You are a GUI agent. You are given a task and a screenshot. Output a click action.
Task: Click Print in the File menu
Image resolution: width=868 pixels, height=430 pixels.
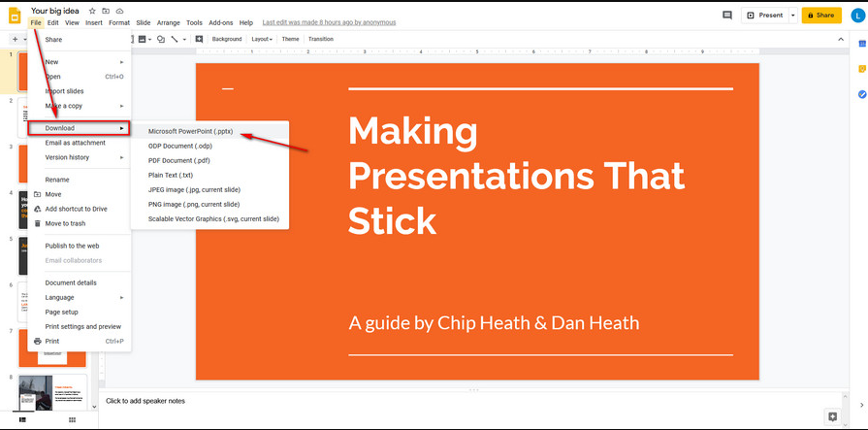click(x=52, y=342)
